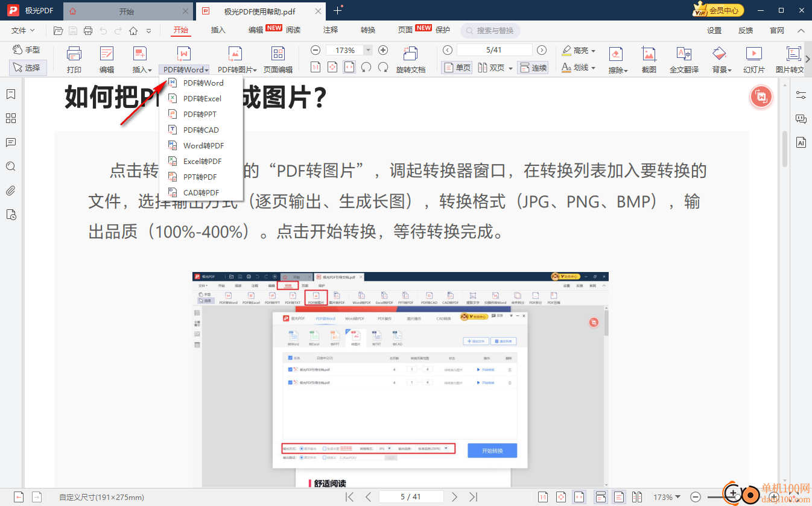Open the 文件 file menu

pyautogui.click(x=22, y=30)
